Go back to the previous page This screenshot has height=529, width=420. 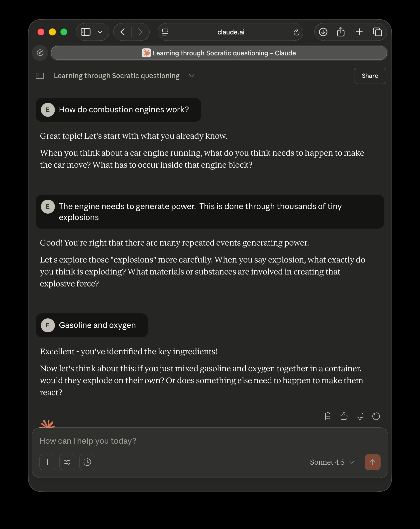tap(122, 32)
